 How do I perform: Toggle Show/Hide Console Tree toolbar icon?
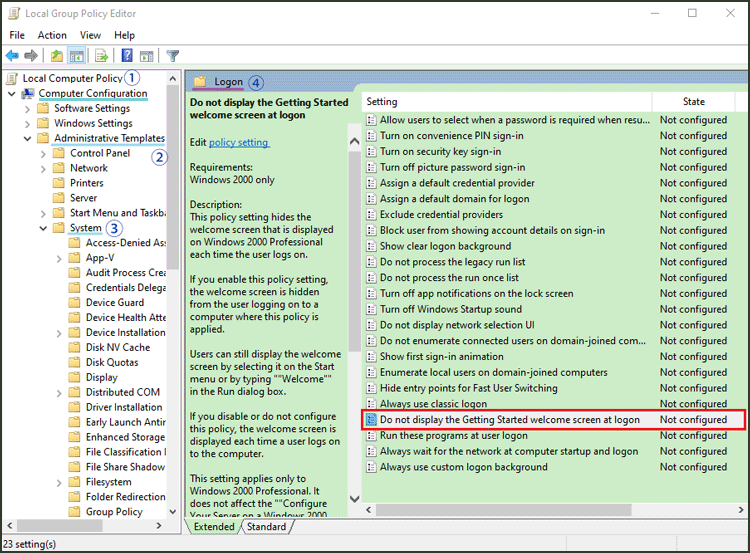[77, 56]
